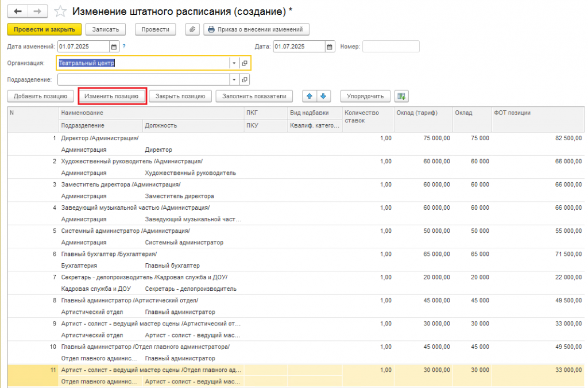The width and height of the screenshot is (588, 388).
Task: Select row Заместитель директора /Администрация/
Action: click(x=296, y=190)
